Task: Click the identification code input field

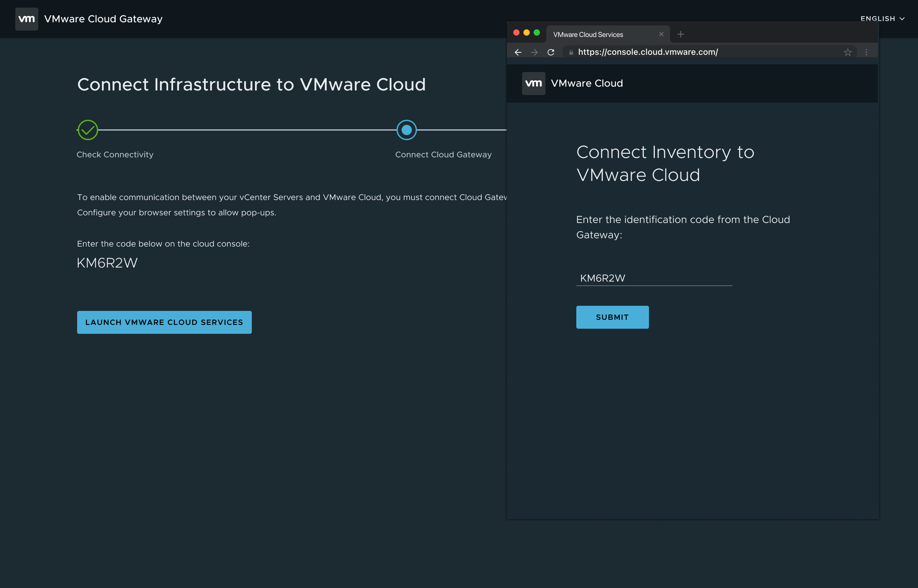Action: point(654,278)
